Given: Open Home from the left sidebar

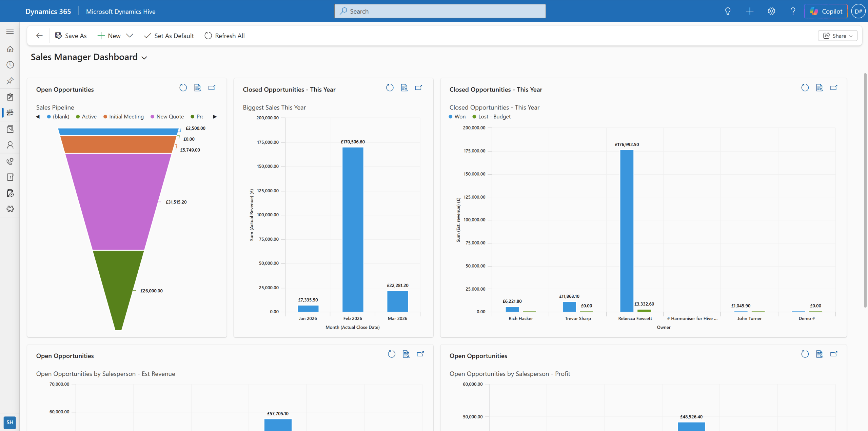Looking at the screenshot, I should (10, 49).
